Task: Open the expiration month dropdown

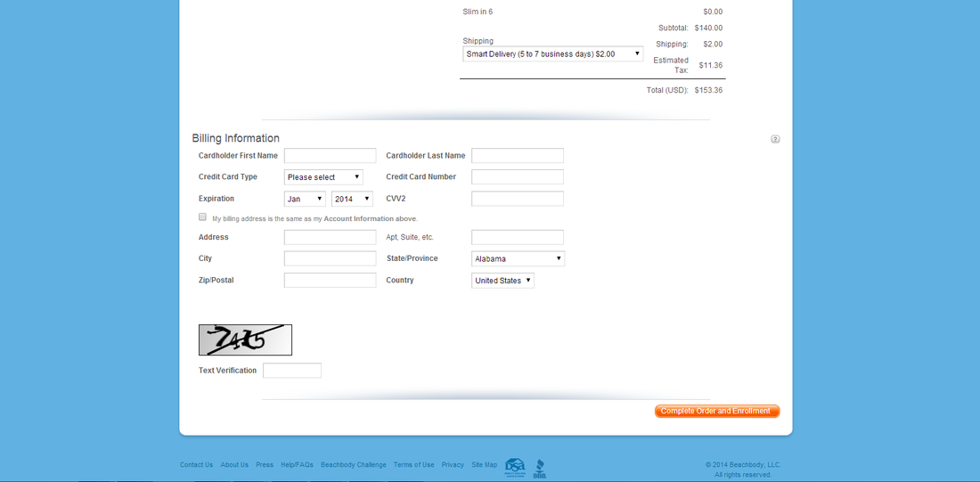Action: coord(305,199)
